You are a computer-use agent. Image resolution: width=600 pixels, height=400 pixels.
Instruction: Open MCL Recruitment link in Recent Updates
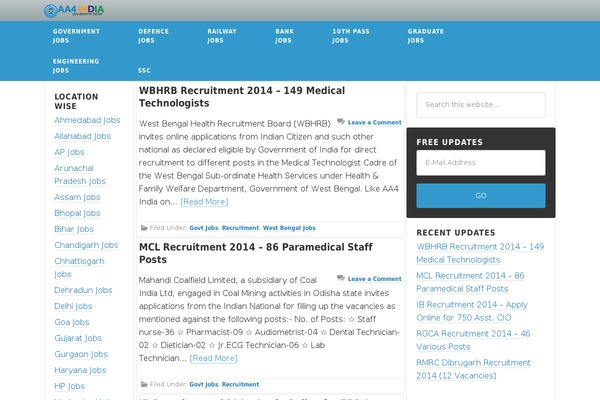pos(470,282)
